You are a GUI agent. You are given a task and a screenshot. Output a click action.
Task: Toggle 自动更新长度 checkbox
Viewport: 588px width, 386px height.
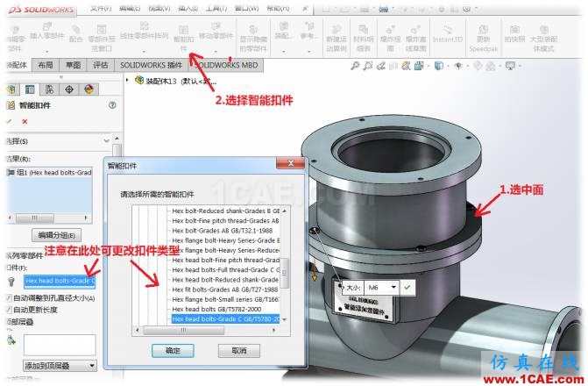click(9, 310)
